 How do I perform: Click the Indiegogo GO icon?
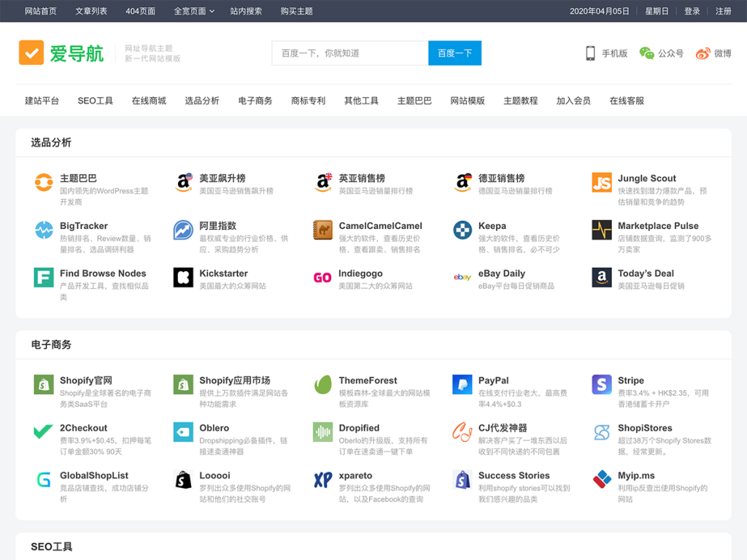(322, 279)
